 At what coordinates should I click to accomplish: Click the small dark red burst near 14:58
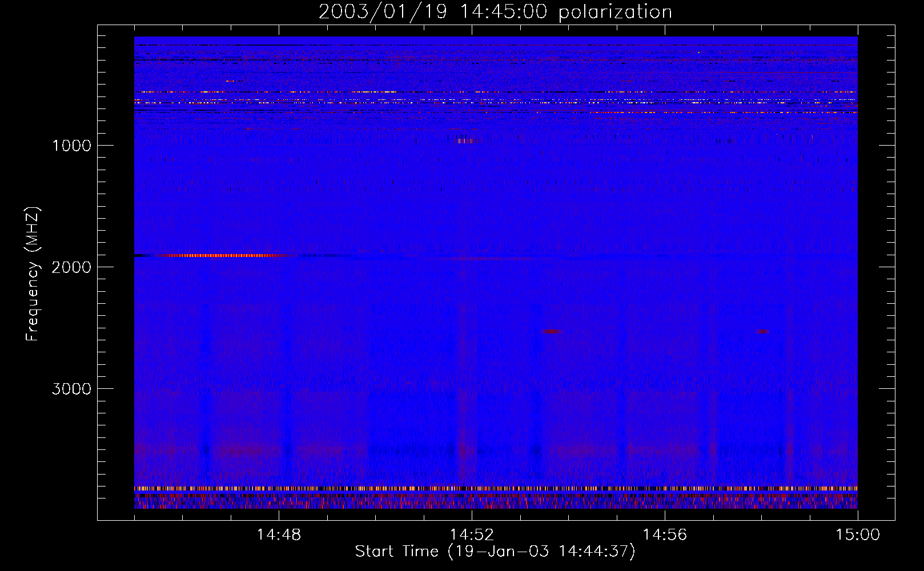tap(762, 331)
